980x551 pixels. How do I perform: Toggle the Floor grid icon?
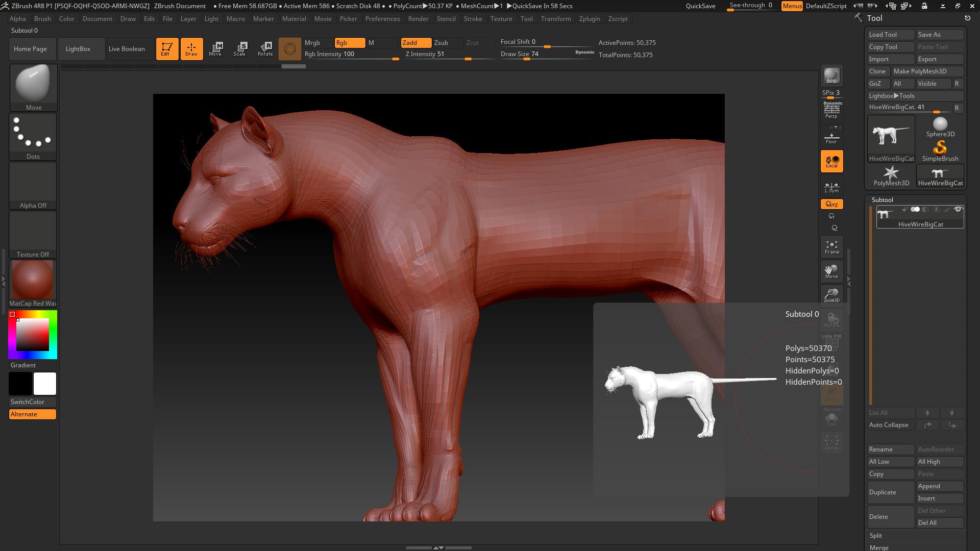pos(831,138)
